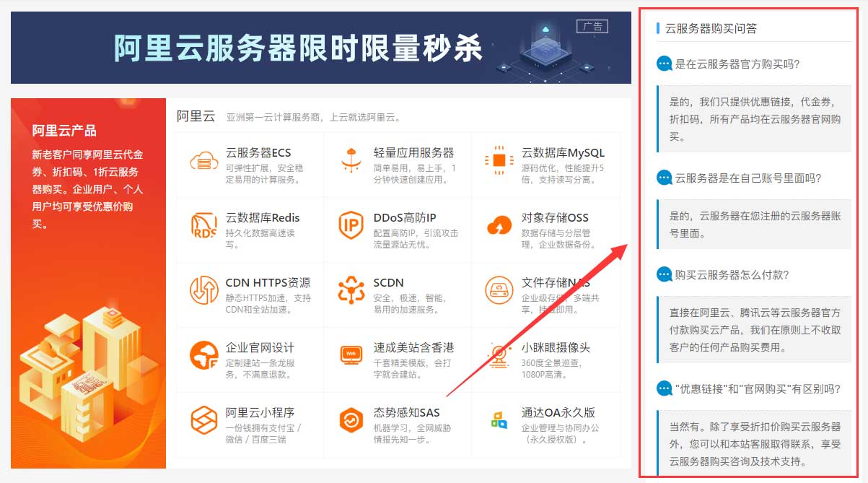
Task: Click the DDoS高防IP shield icon
Action: 352,225
